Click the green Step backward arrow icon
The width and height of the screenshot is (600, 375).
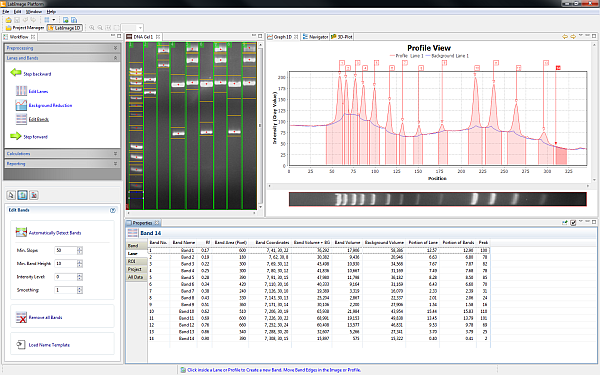point(16,72)
